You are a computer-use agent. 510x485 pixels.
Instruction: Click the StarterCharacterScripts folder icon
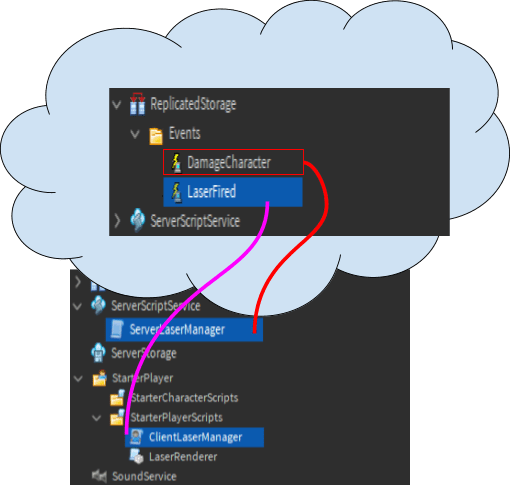(117, 397)
